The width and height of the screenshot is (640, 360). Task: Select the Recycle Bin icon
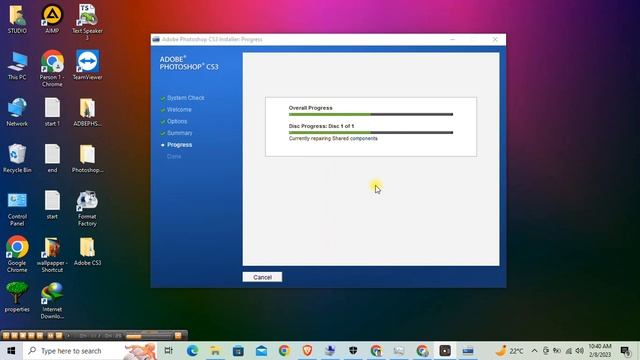point(17,159)
